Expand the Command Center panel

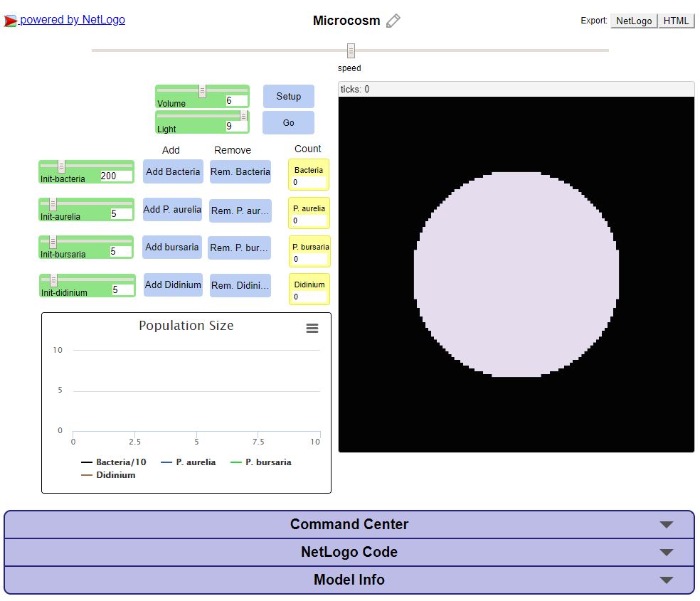point(349,524)
